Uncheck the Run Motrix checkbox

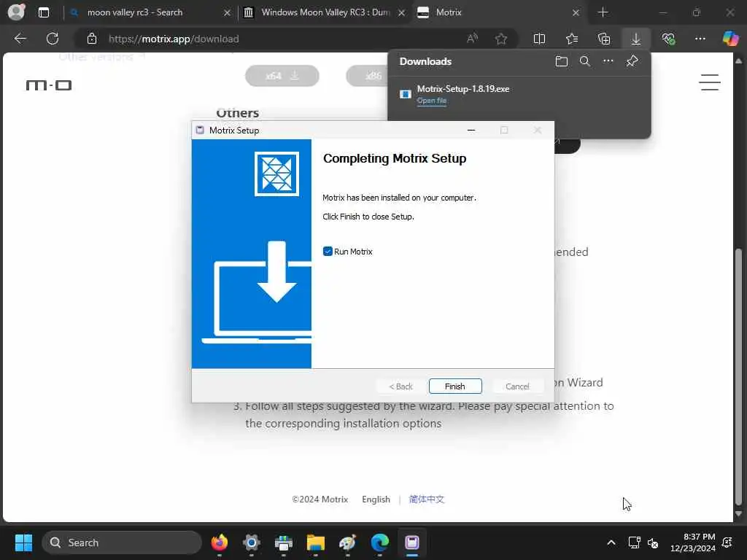click(328, 252)
